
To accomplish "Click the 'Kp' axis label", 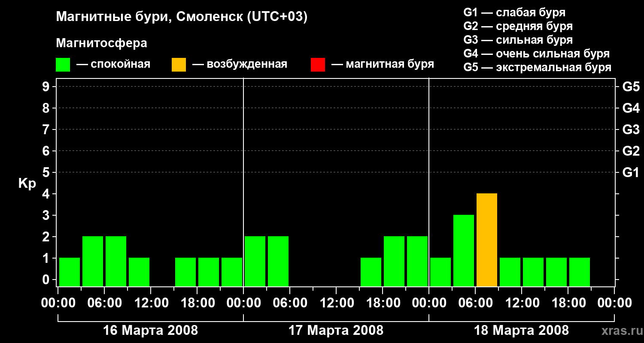I will 27,184.
